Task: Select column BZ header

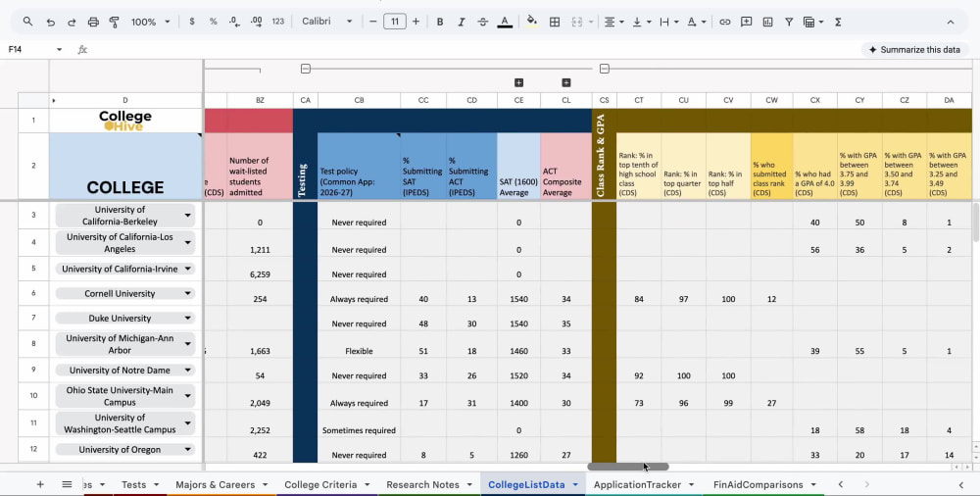Action: coord(260,100)
